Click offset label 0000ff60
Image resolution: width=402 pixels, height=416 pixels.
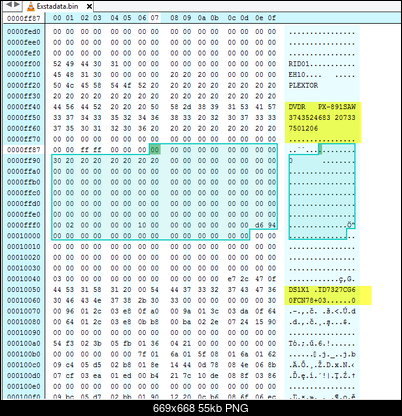click(x=24, y=128)
